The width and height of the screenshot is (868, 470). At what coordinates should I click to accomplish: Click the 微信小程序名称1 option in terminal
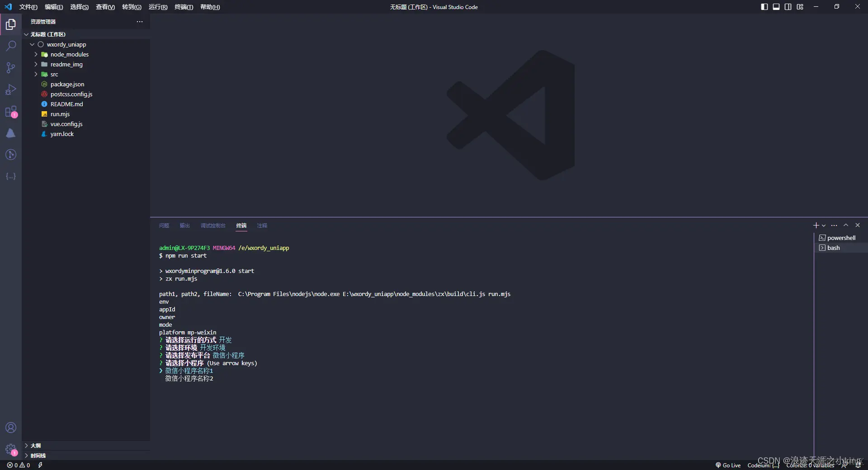[x=189, y=371]
